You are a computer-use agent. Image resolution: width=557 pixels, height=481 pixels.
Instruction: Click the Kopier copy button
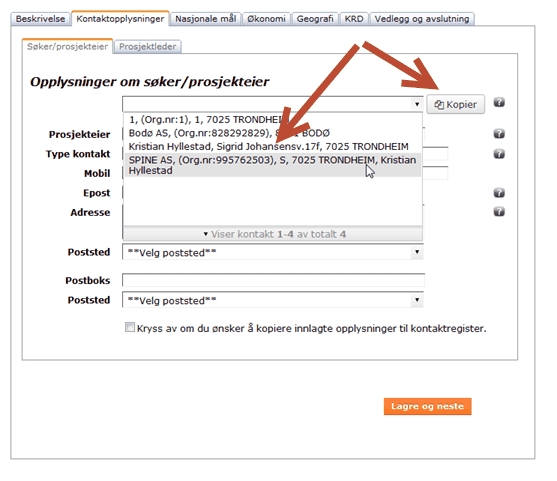(x=455, y=104)
